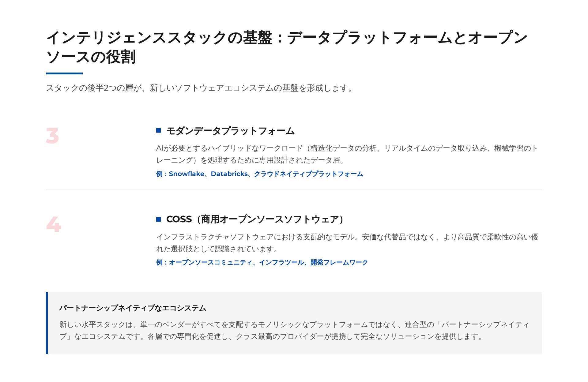The width and height of the screenshot is (588, 382).
Task: Click the heading COSS（商用オープンソースソフトウェア）
Action: point(255,219)
